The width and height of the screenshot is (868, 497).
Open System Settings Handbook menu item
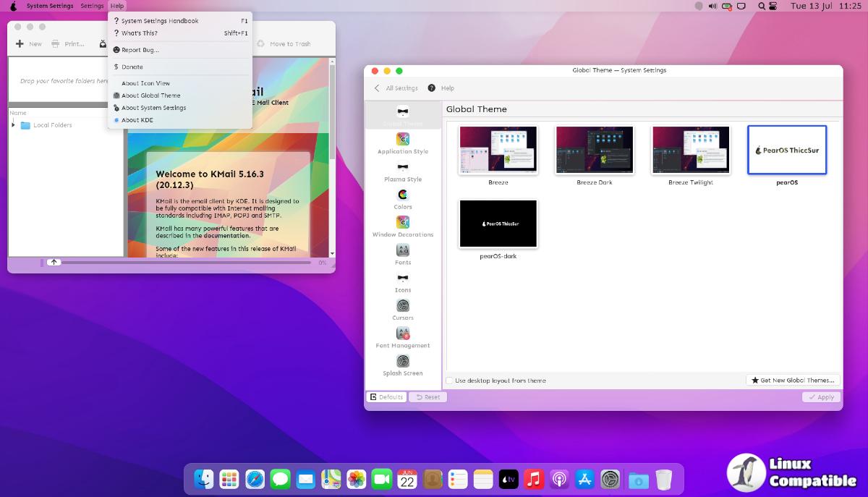coord(159,21)
